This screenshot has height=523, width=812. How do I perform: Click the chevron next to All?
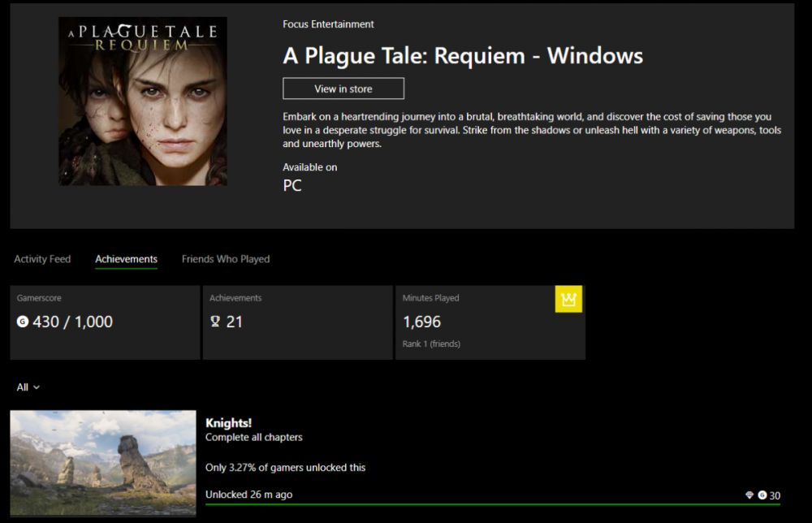[37, 387]
